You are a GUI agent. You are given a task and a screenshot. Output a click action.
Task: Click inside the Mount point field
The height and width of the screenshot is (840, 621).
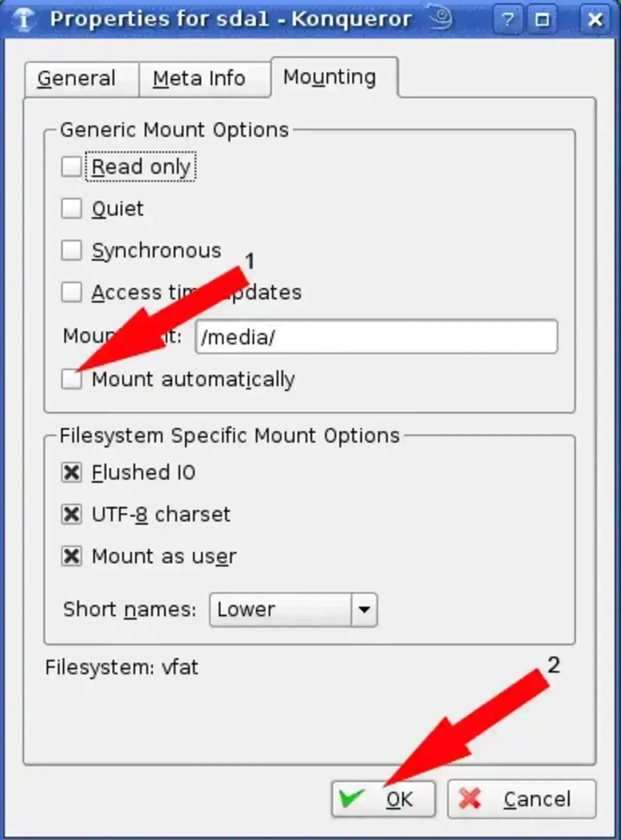[377, 337]
